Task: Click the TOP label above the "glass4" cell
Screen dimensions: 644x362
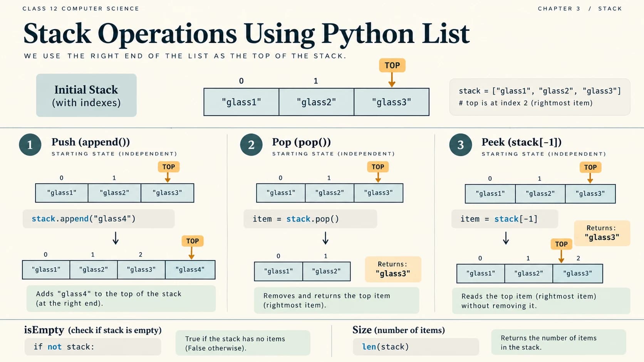Action: (x=192, y=241)
